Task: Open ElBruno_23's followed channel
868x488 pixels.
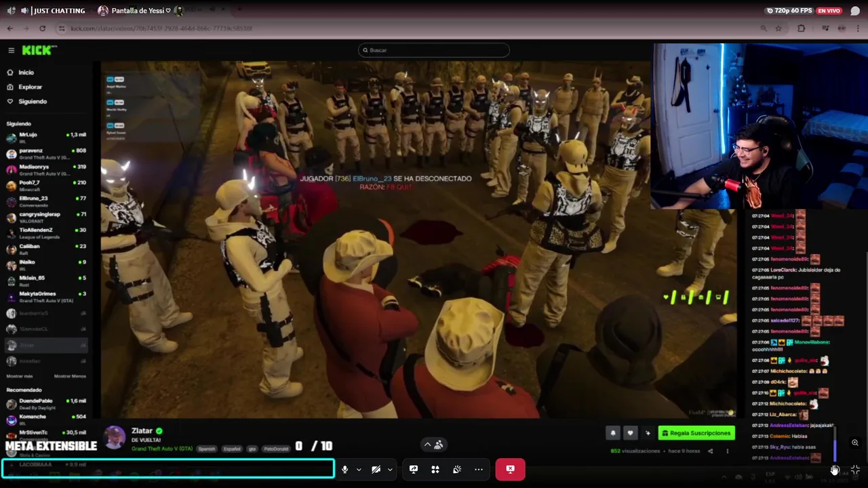Action: point(46,201)
